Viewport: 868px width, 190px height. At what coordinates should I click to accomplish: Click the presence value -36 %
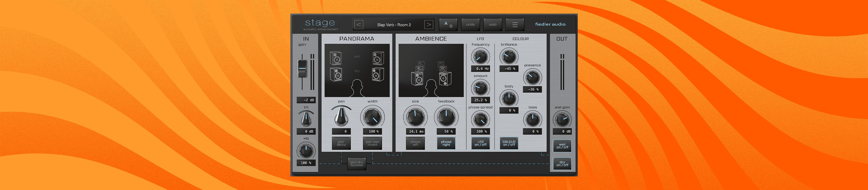532,90
